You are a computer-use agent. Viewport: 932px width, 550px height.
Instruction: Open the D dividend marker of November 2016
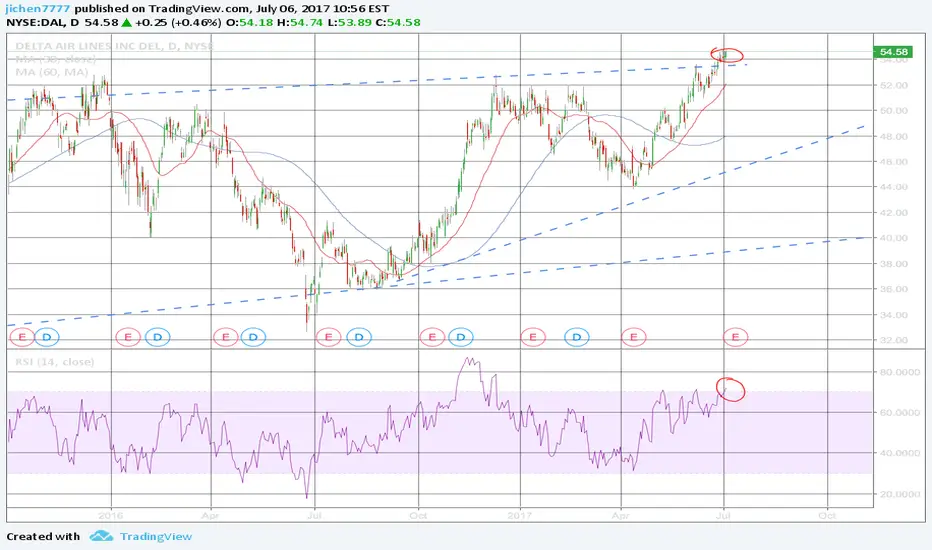click(x=460, y=337)
